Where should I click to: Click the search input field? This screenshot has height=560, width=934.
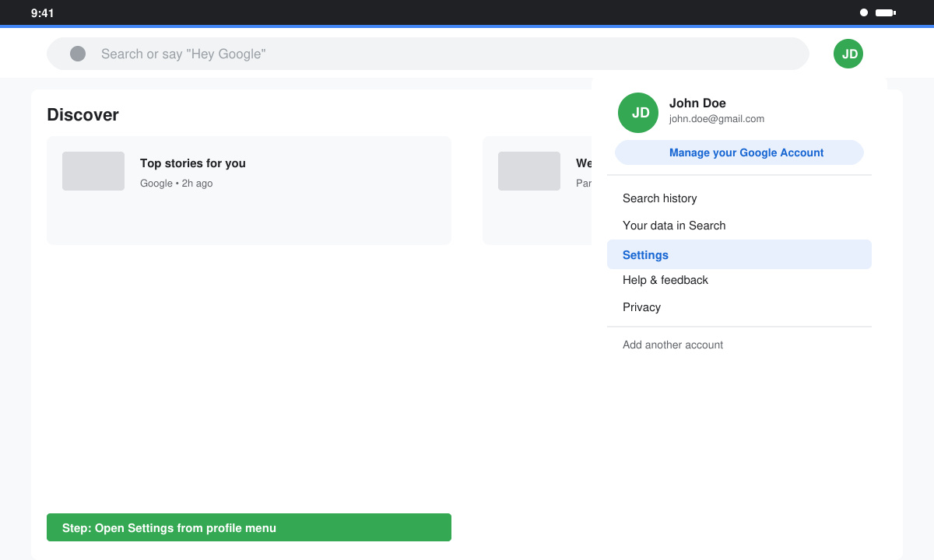[428, 54]
